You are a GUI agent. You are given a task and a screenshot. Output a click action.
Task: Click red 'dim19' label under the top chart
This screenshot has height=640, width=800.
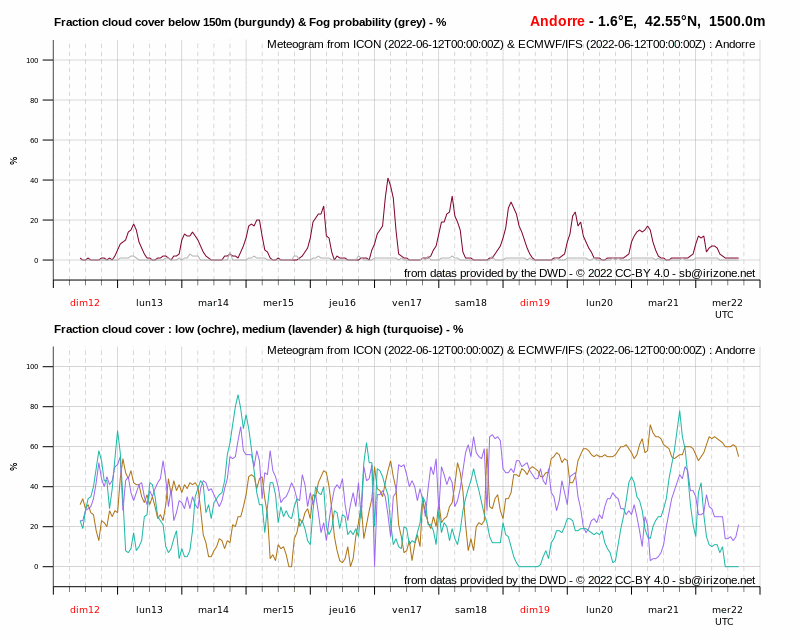[x=535, y=303]
